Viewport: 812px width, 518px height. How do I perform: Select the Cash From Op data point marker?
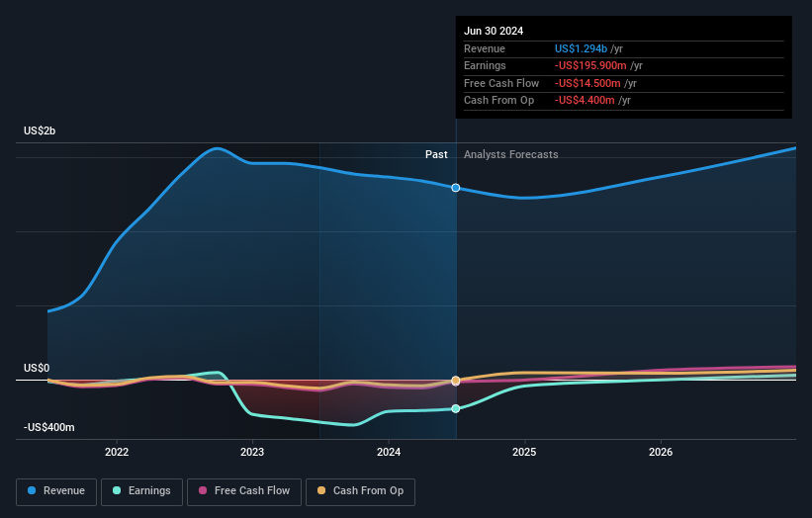pos(456,381)
